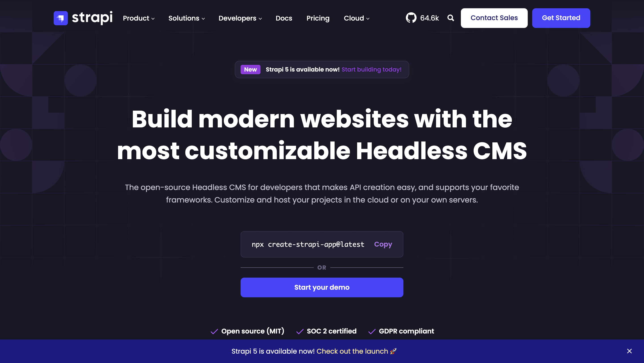Click the dismiss banner close icon
Viewport: 644px width, 363px height.
point(629,351)
